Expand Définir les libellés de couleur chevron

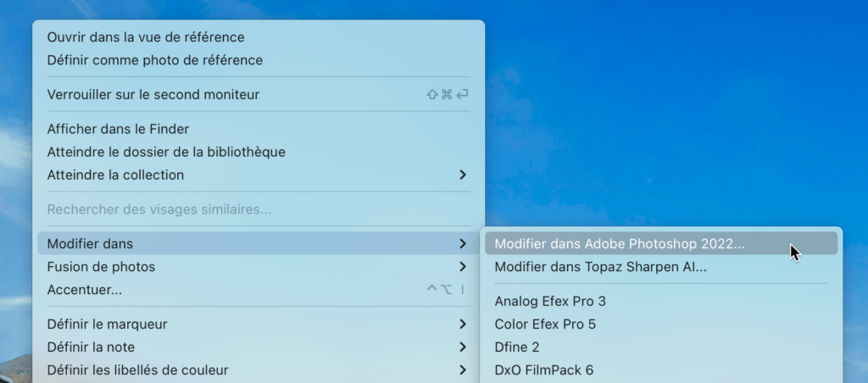(x=463, y=369)
